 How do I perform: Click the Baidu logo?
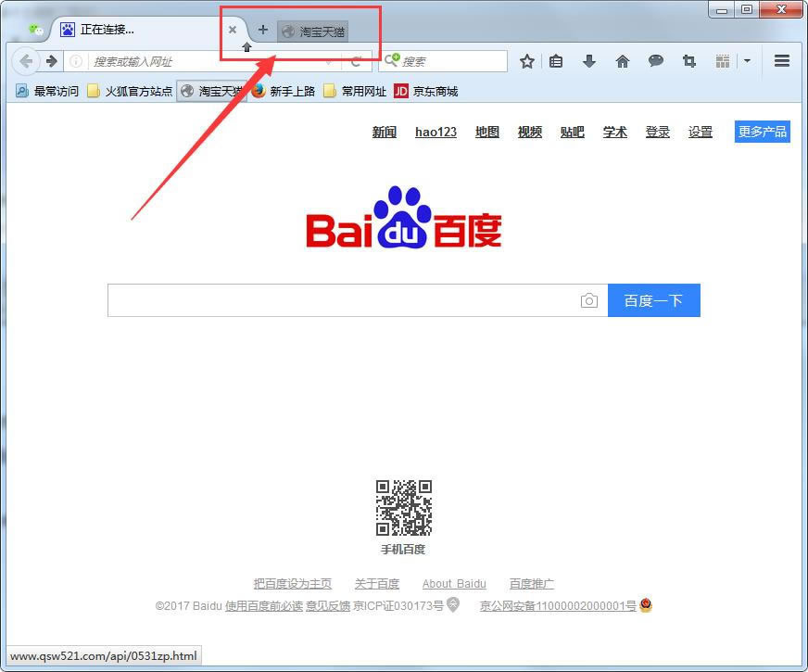(404, 218)
